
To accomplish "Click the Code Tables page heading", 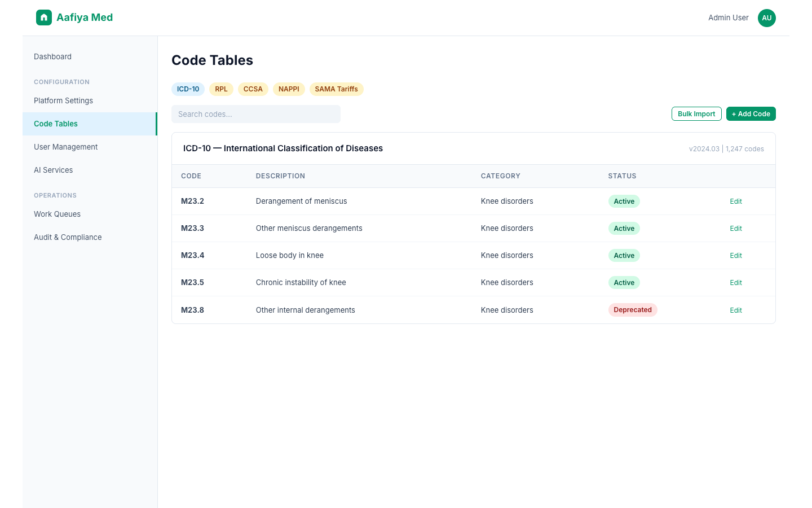I will point(212,60).
